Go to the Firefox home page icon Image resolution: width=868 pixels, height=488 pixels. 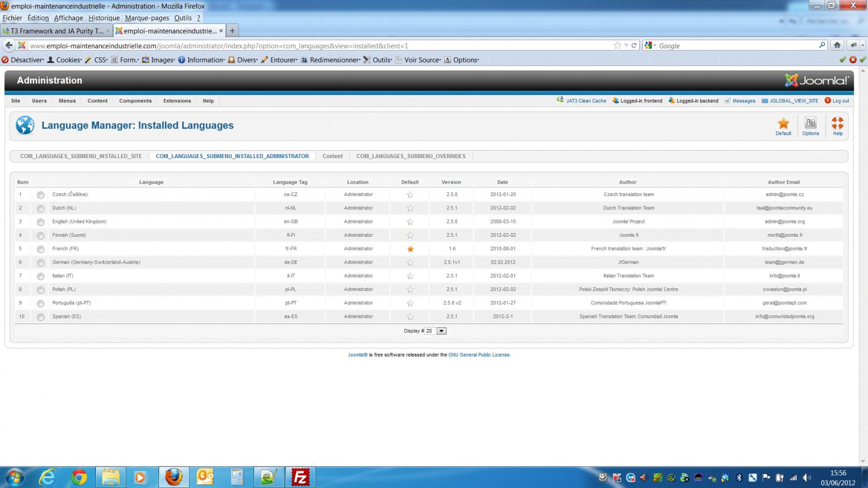coord(837,46)
